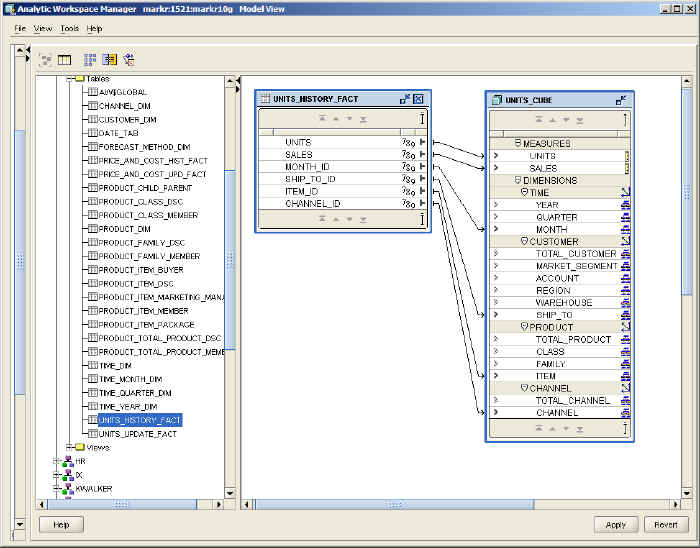Screen dimensions: 700x548
Task: Collapse the CUSTOMER dimension node
Action: click(525, 241)
